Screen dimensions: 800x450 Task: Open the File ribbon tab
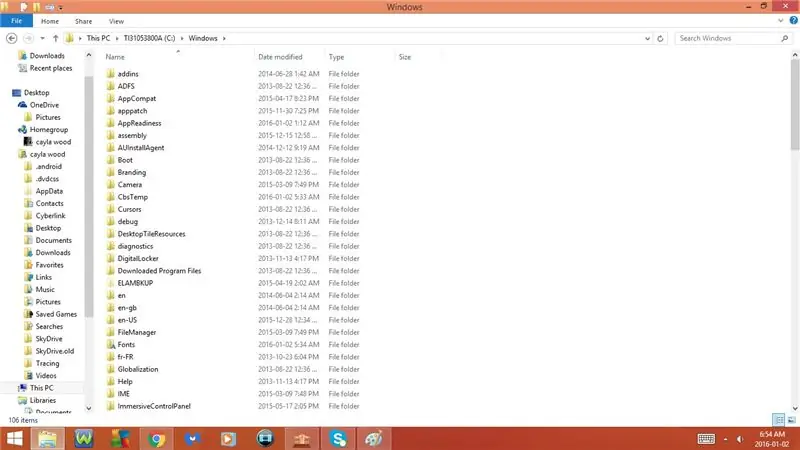click(x=16, y=21)
